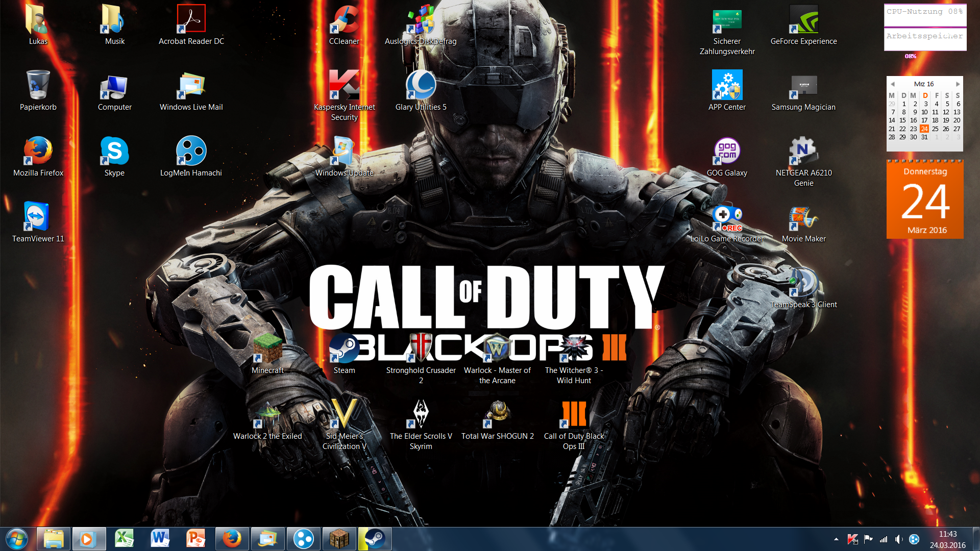Launch TeamViewer 11

coord(38,222)
